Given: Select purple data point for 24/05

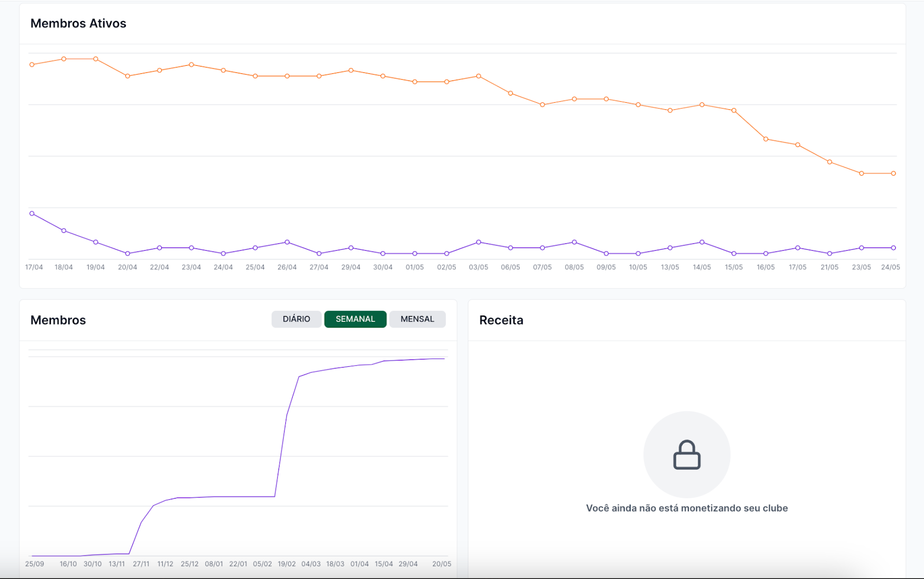Looking at the screenshot, I should coord(893,248).
